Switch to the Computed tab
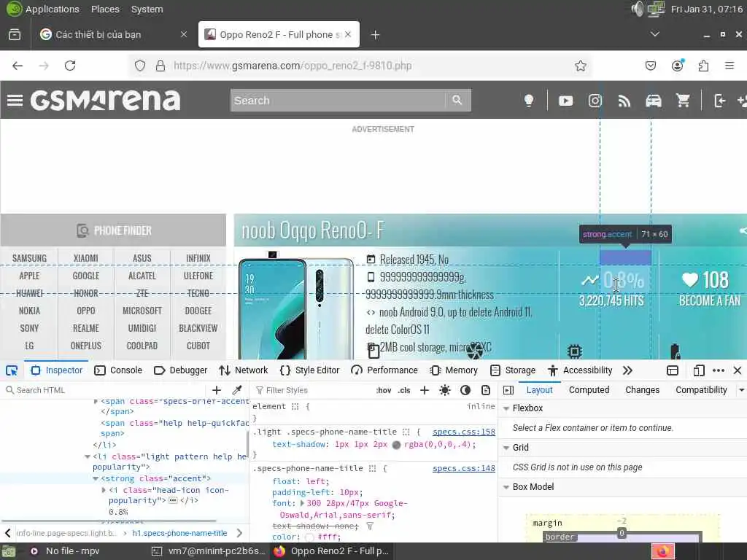 [589, 390]
